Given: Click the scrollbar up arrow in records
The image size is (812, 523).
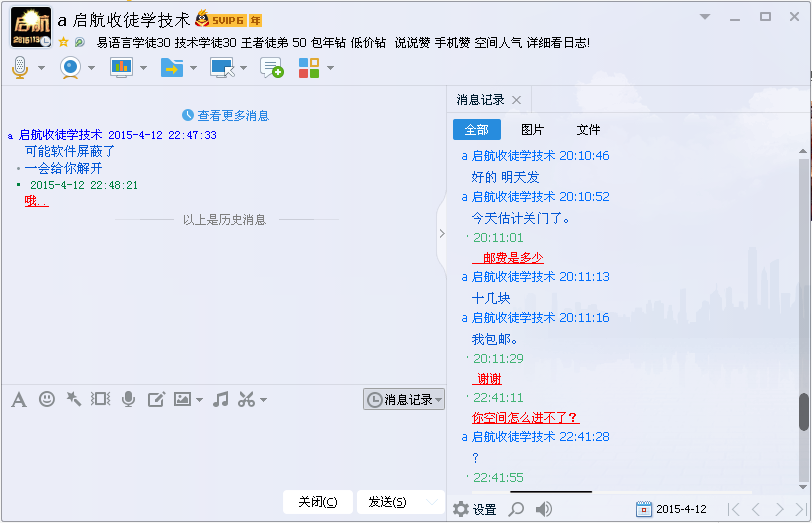Looking at the screenshot, I should [803, 151].
